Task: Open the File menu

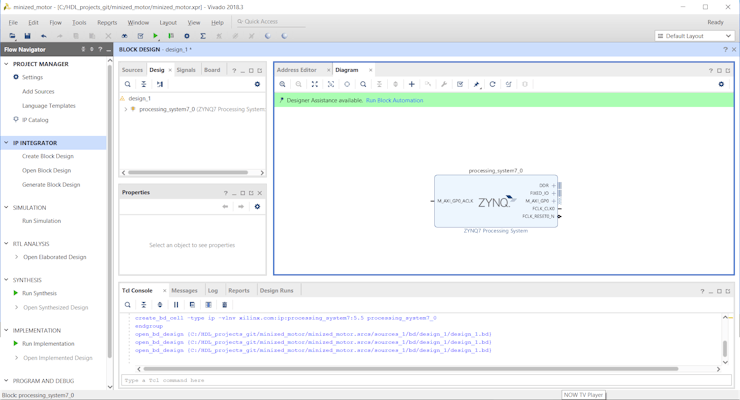Action: pos(13,22)
